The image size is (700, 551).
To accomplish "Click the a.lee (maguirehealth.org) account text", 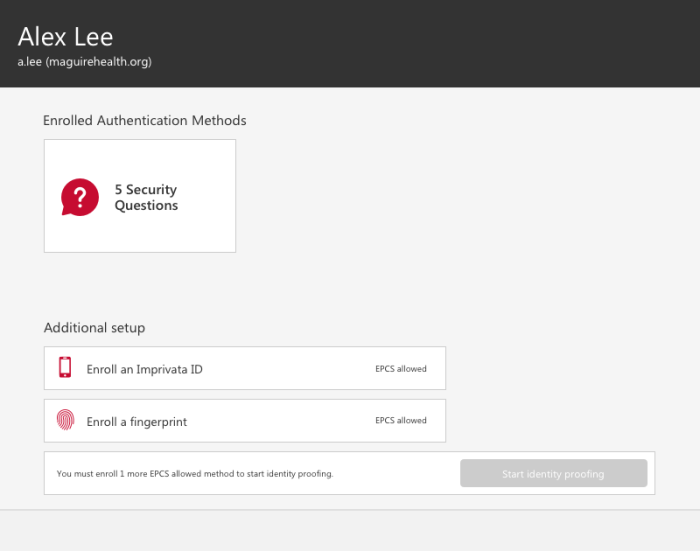I will (x=84, y=62).
